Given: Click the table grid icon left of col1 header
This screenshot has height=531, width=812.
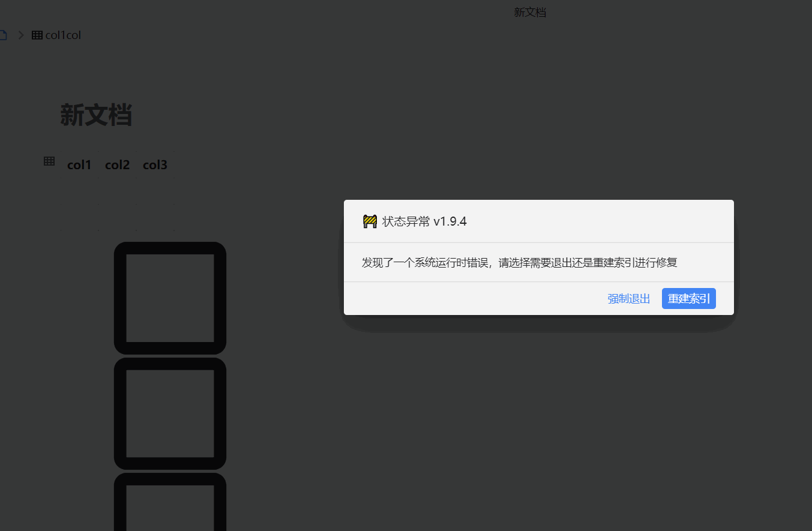Looking at the screenshot, I should tap(49, 160).
